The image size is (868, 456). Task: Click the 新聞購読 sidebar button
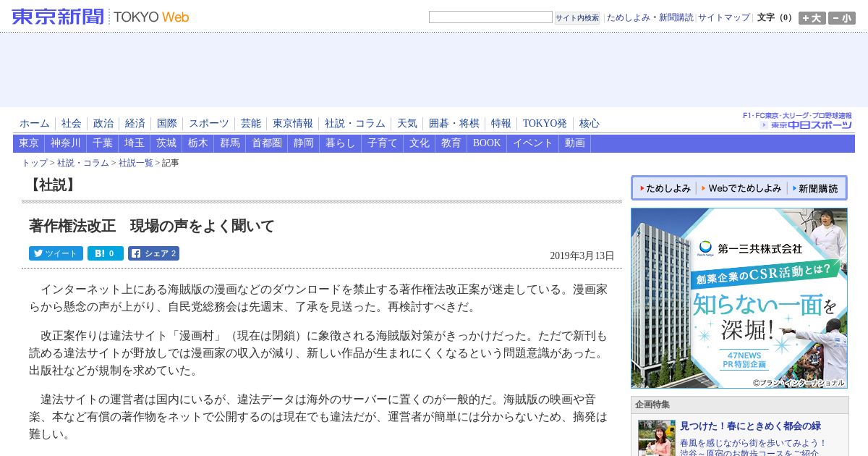814,188
